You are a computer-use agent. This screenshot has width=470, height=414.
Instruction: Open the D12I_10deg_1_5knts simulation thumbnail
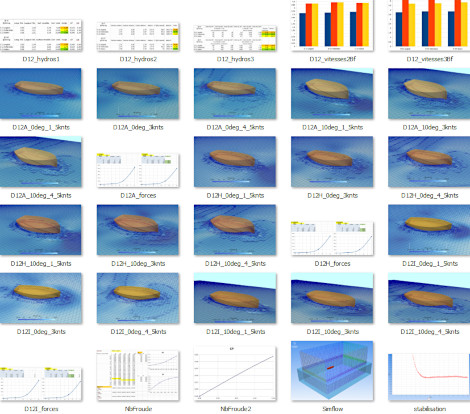235,298
